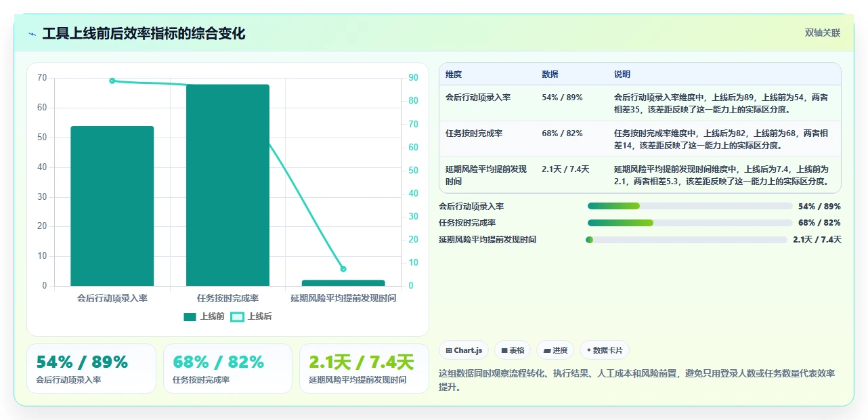Image resolution: width=868 pixels, height=420 pixels.
Task: Select the Chart.js tag chip
Action: (x=464, y=350)
